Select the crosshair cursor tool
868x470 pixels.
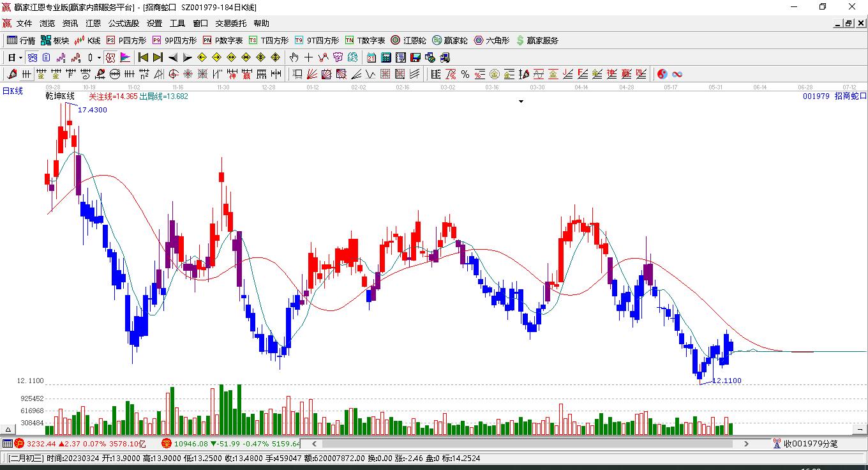point(309,57)
